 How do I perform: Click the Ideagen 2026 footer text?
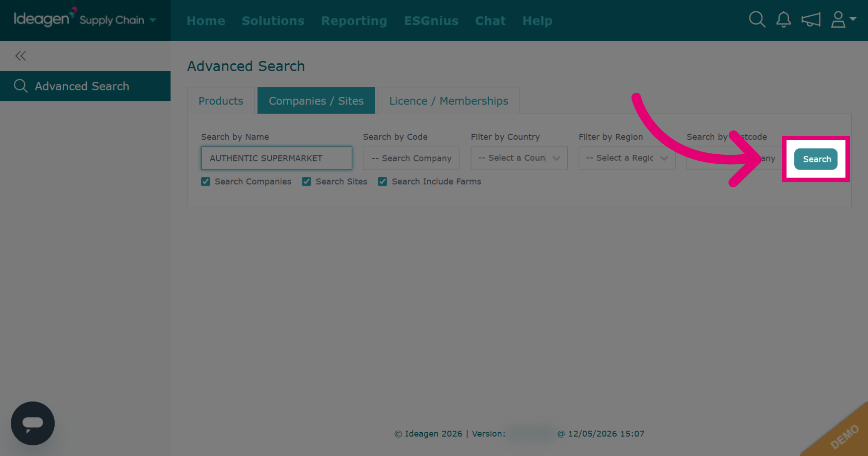tap(428, 433)
